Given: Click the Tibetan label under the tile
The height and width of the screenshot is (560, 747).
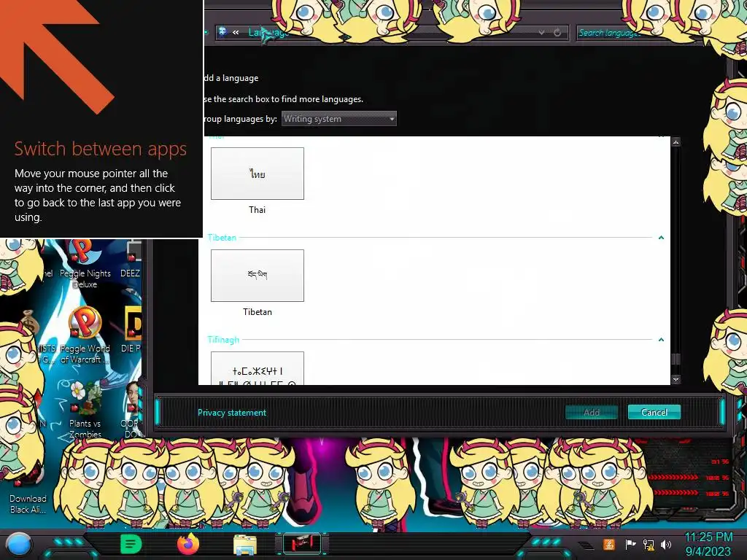Looking at the screenshot, I should [x=258, y=312].
